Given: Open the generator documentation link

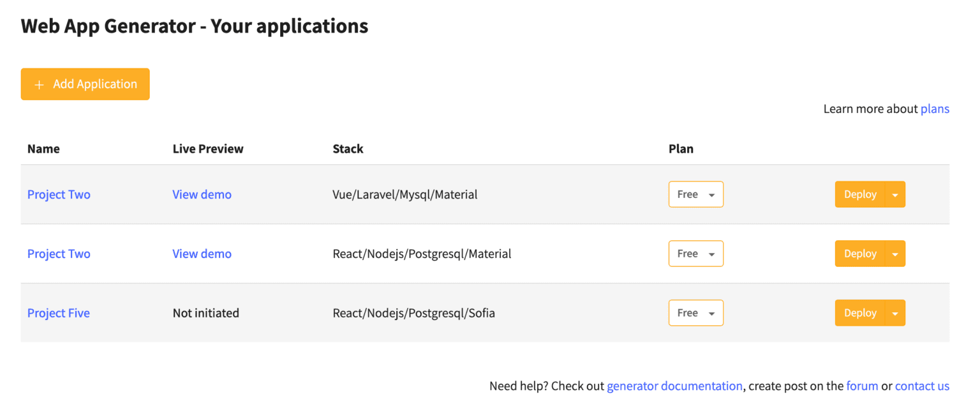Looking at the screenshot, I should pyautogui.click(x=674, y=386).
